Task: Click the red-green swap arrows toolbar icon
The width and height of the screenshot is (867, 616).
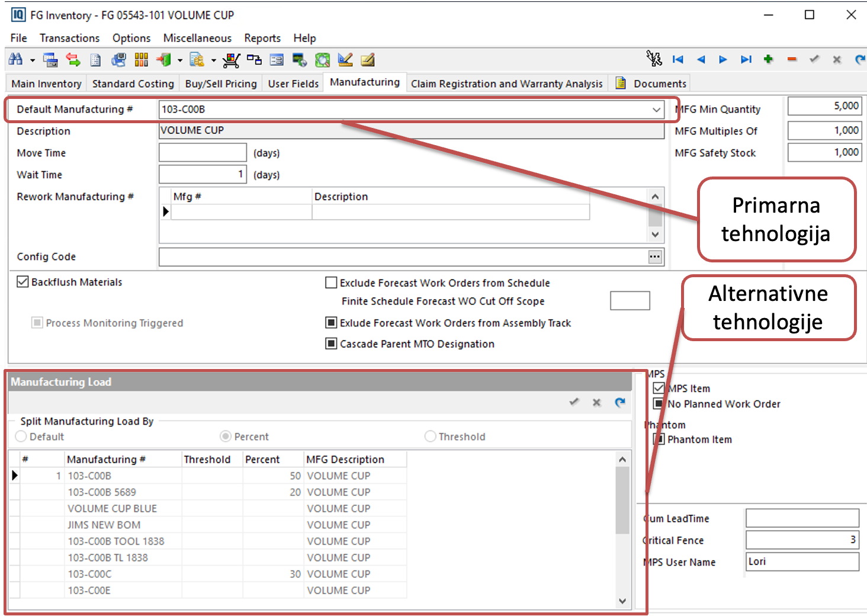Action: pyautogui.click(x=73, y=60)
